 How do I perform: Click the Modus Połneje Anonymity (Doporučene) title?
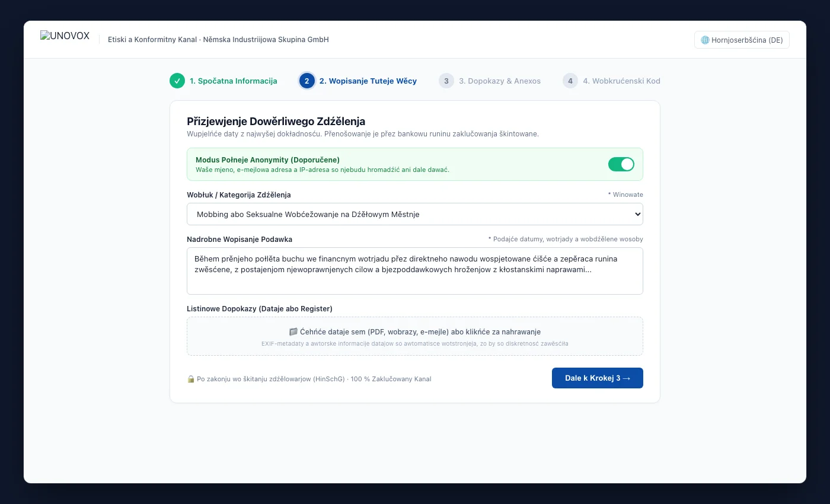[x=267, y=160]
